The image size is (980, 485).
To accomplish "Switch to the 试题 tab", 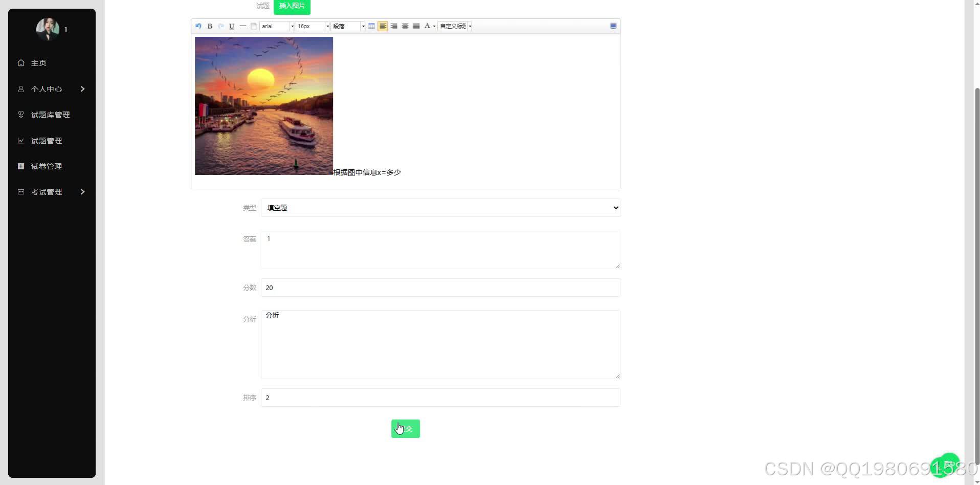I will point(262,6).
